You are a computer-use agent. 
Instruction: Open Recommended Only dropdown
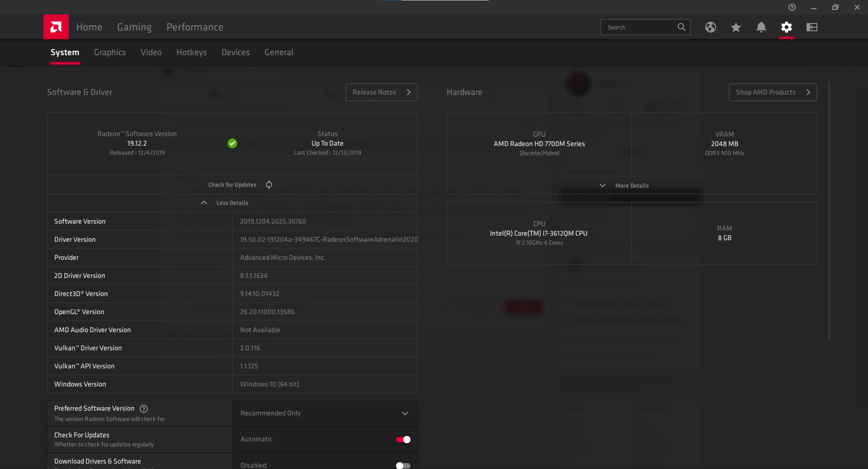(x=325, y=413)
